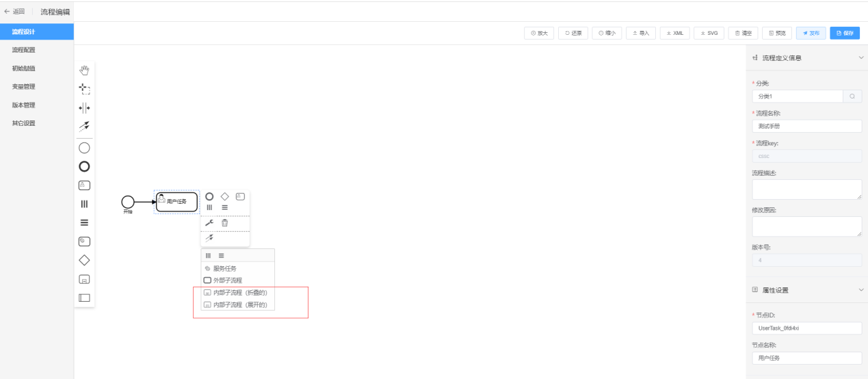This screenshot has width=868, height=379.
Task: Select the lasso selection tool
Action: pyautogui.click(x=85, y=88)
